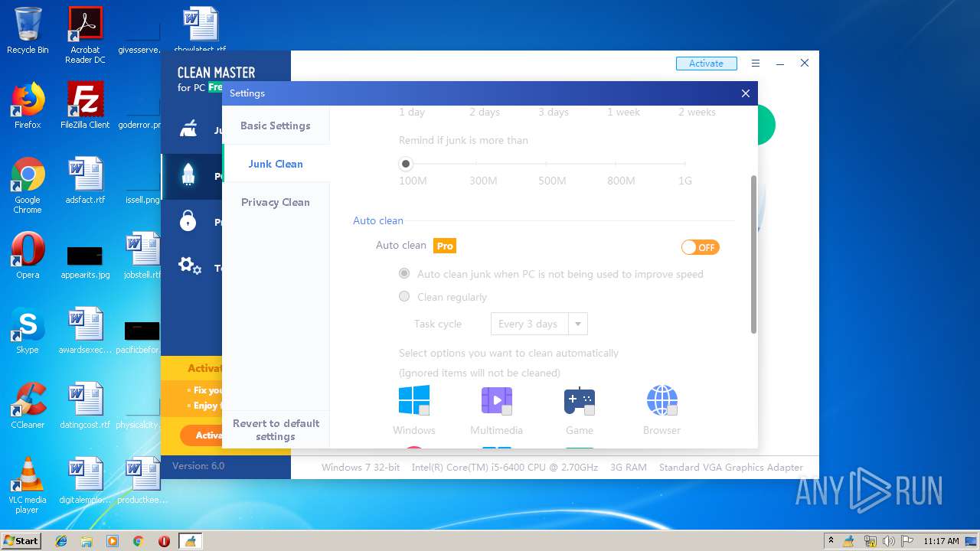Open the Task cycle 'Every 3 days' dropdown
Image resolution: width=980 pixels, height=551 pixels.
[x=539, y=324]
